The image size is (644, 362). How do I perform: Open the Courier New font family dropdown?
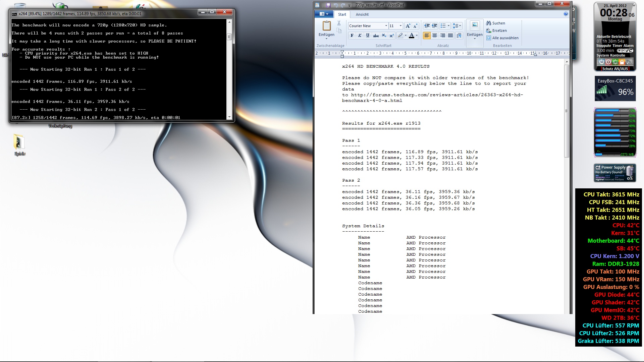click(x=386, y=26)
